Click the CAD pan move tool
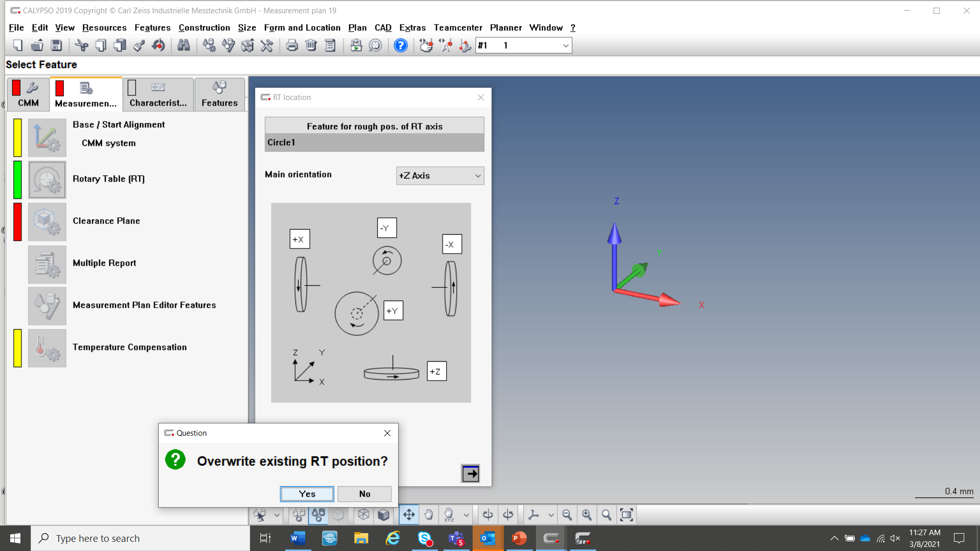Viewport: 980px width, 551px height. pyautogui.click(x=408, y=514)
